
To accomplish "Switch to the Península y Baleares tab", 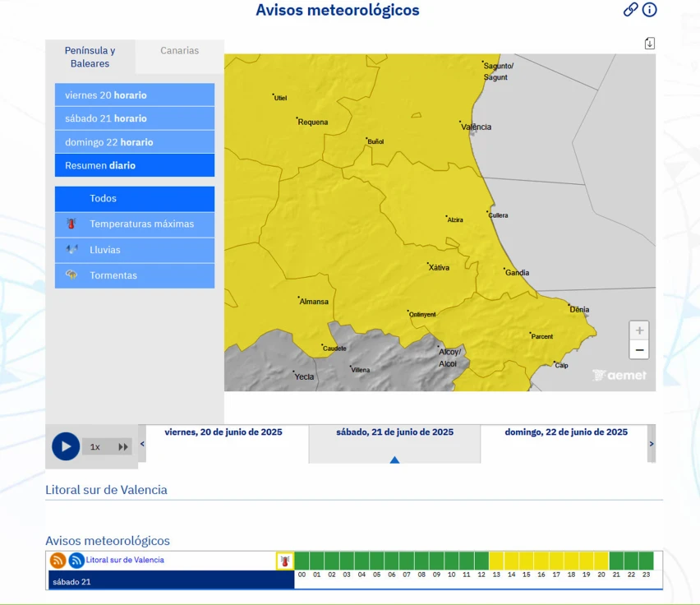I will (90, 57).
